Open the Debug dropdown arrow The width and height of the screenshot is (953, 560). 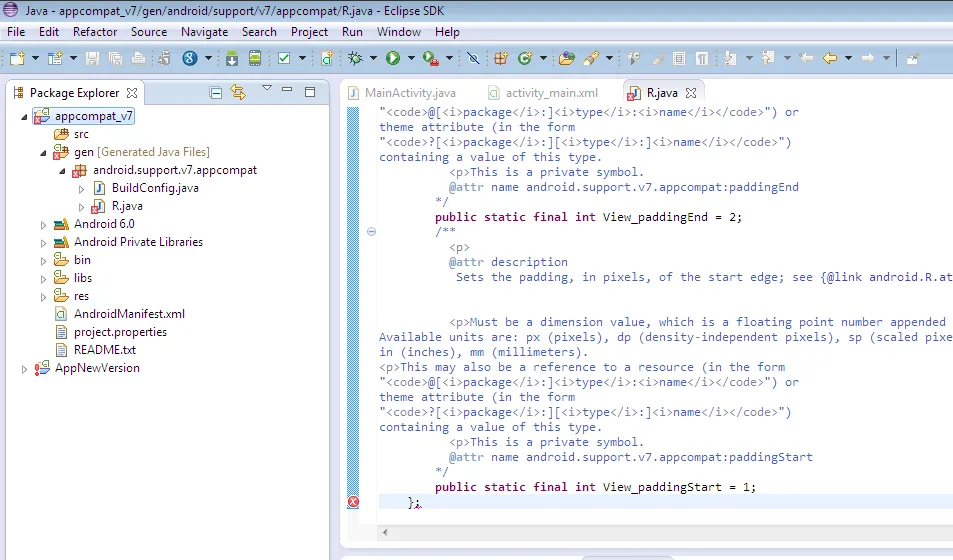point(373,58)
